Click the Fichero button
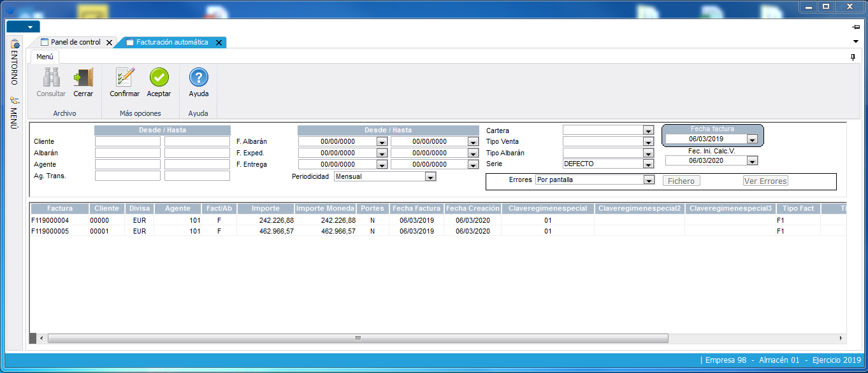Screen dimensions: 868x373 [x=681, y=181]
